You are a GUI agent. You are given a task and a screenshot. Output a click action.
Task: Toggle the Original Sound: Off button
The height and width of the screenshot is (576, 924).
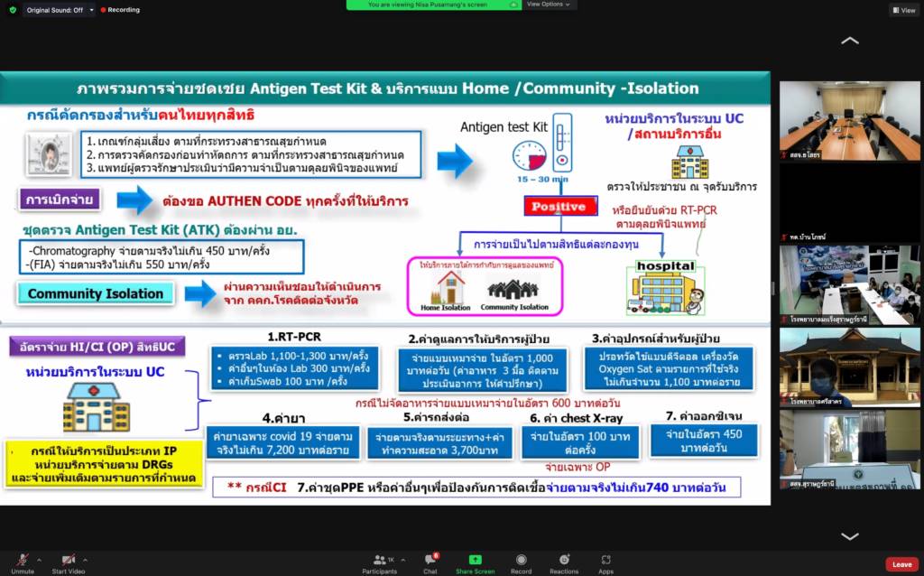(54, 10)
